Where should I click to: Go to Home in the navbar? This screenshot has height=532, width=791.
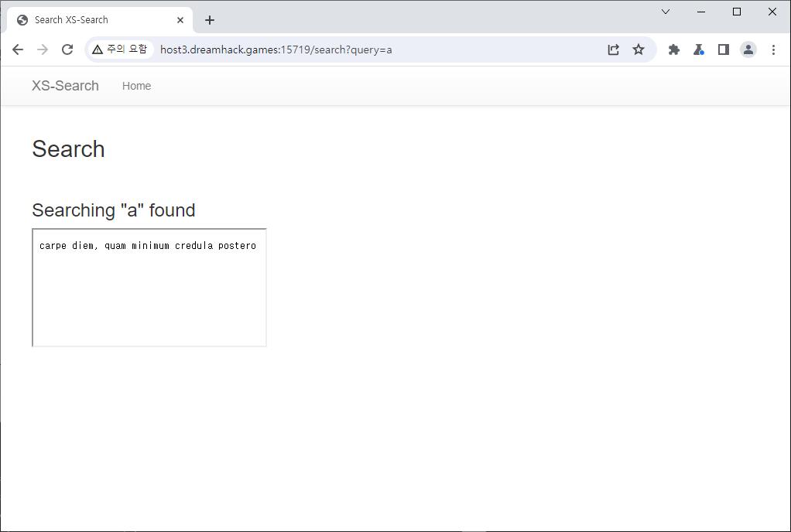[x=136, y=86]
